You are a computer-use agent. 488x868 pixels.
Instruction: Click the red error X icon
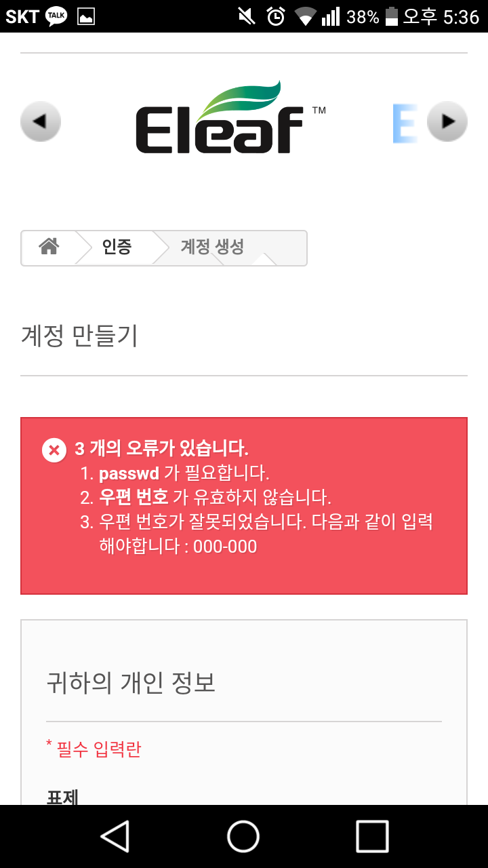[x=54, y=450]
